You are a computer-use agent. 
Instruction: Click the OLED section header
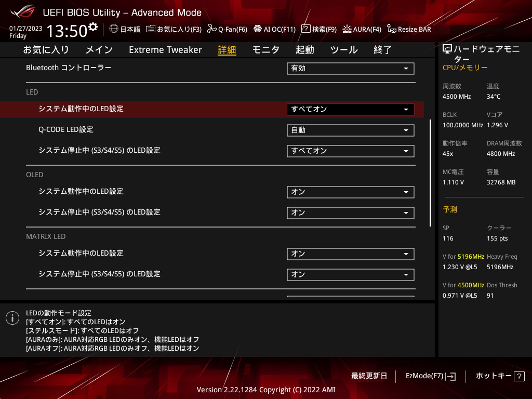pos(35,175)
